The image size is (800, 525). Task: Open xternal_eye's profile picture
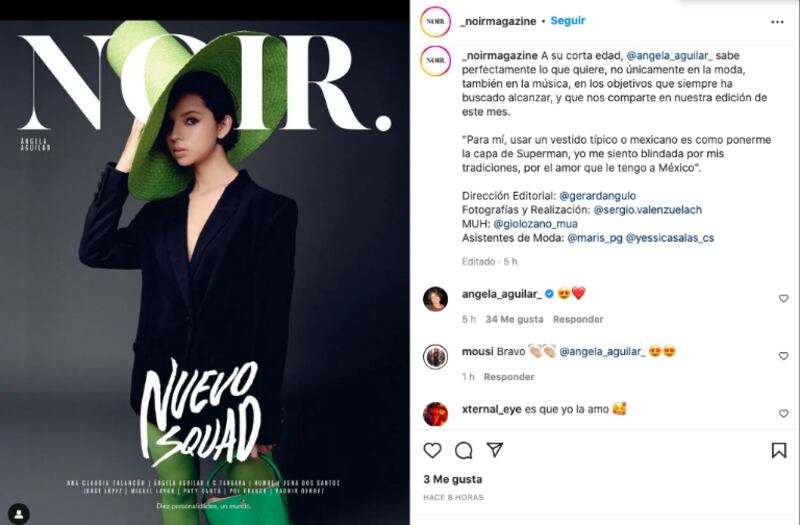tap(435, 414)
